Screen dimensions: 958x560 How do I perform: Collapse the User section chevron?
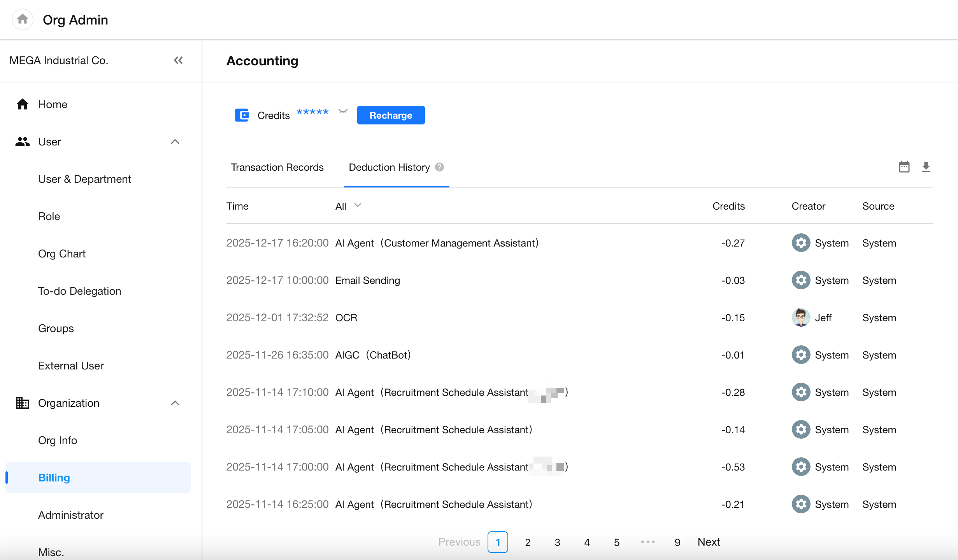pyautogui.click(x=175, y=142)
